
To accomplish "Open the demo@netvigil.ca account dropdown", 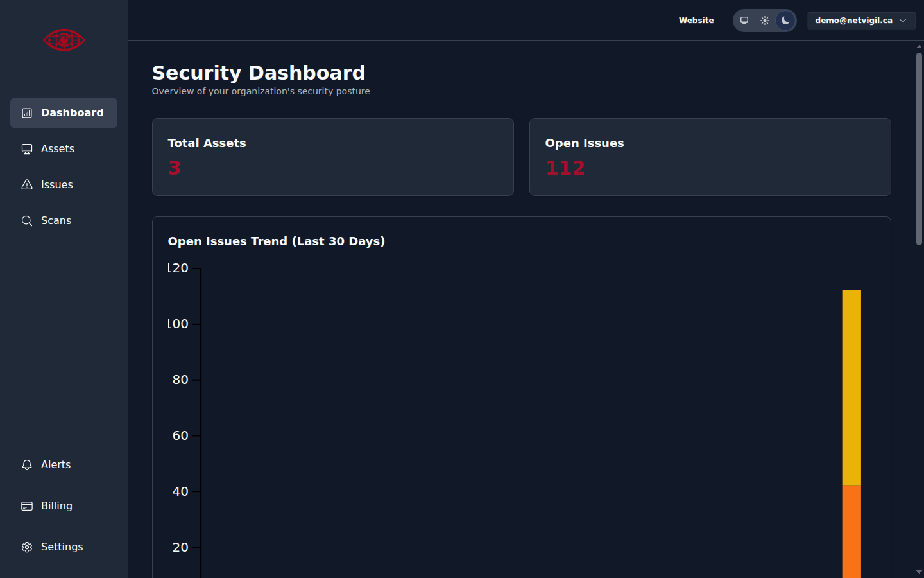I will coord(861,21).
